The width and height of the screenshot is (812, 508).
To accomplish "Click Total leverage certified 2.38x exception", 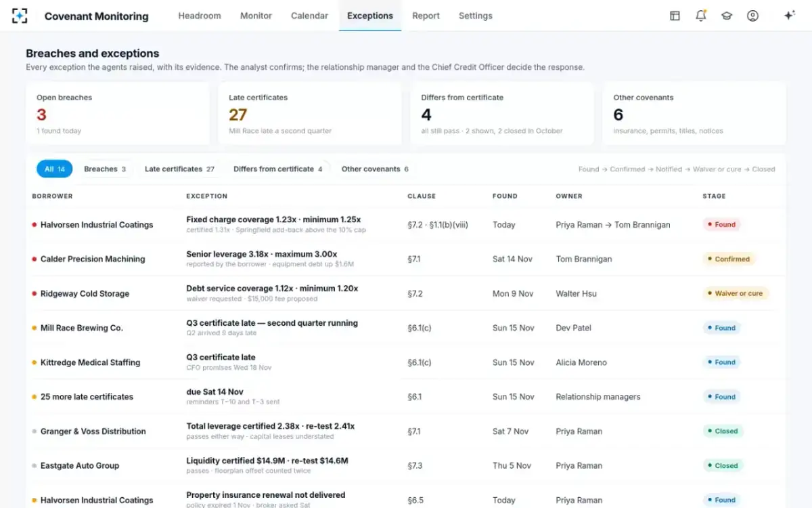I will coord(271,426).
